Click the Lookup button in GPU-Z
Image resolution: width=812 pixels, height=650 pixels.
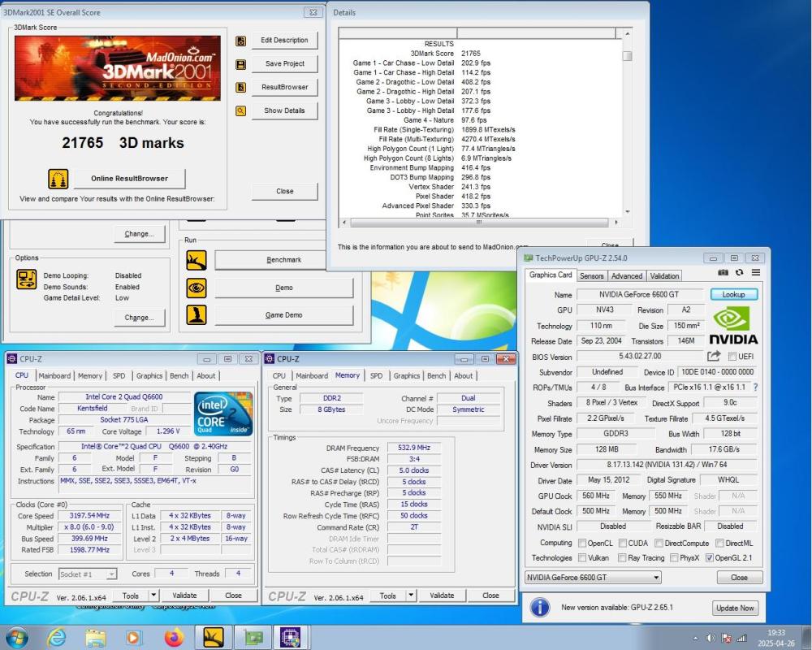click(x=733, y=294)
